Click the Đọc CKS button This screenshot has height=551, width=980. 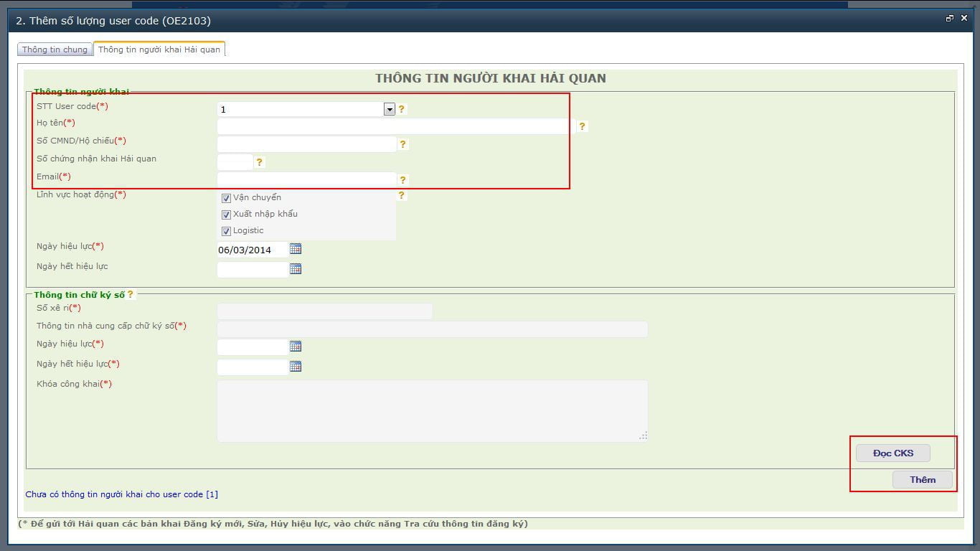click(x=893, y=453)
